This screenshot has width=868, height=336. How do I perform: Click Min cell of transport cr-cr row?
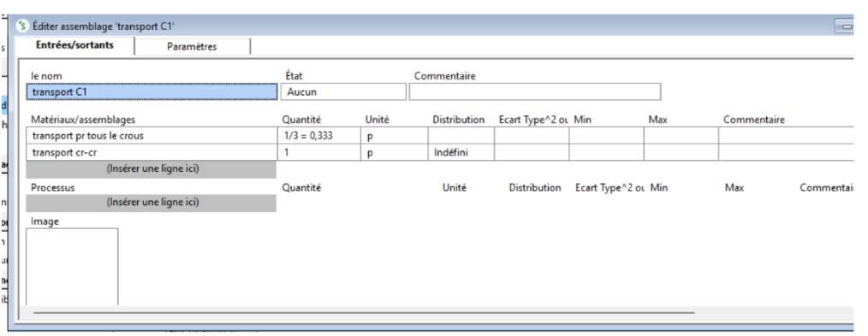606,152
